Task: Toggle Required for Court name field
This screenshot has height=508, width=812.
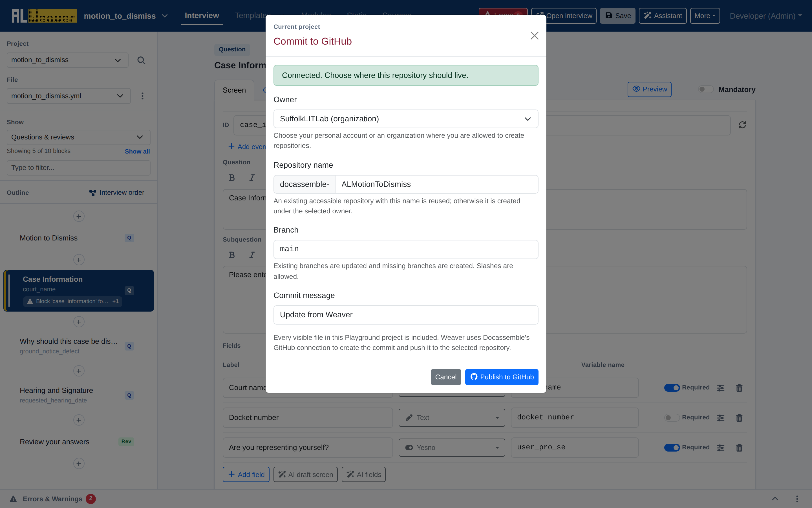Action: (672, 388)
